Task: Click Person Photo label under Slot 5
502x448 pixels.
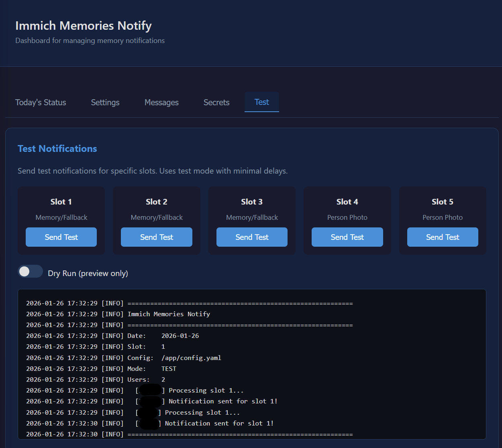Action: [x=443, y=217]
